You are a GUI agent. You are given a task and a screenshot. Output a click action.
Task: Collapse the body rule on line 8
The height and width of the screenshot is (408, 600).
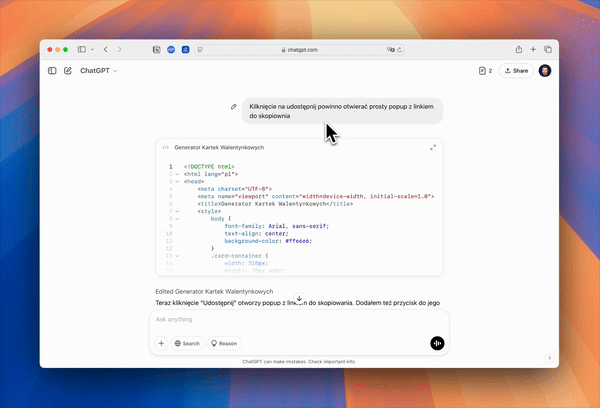coord(178,219)
